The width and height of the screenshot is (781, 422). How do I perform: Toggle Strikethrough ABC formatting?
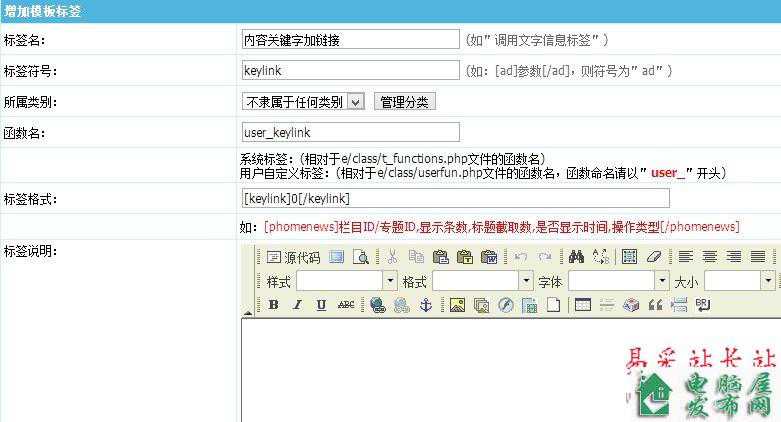pos(346,304)
